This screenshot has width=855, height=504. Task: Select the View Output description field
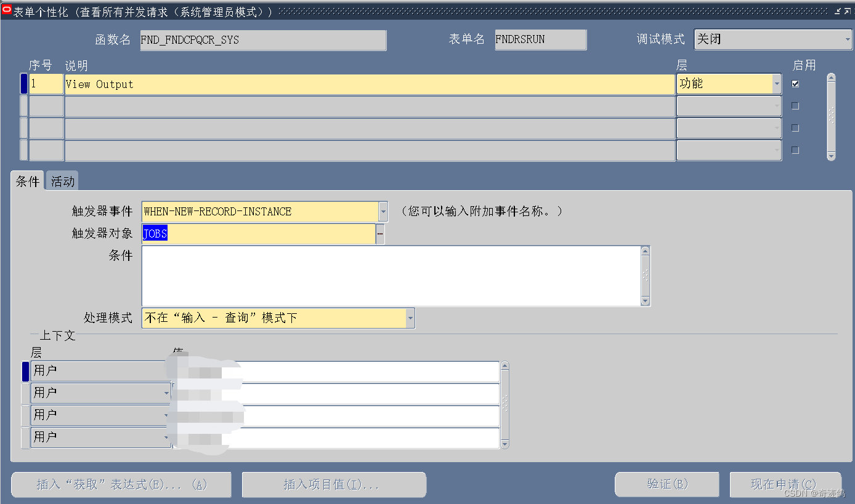[370, 84]
